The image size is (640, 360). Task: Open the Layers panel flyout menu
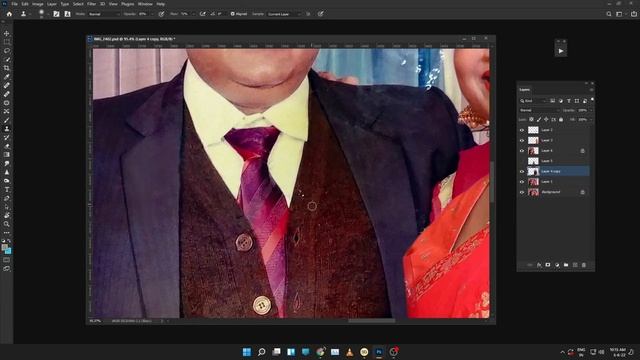click(591, 89)
